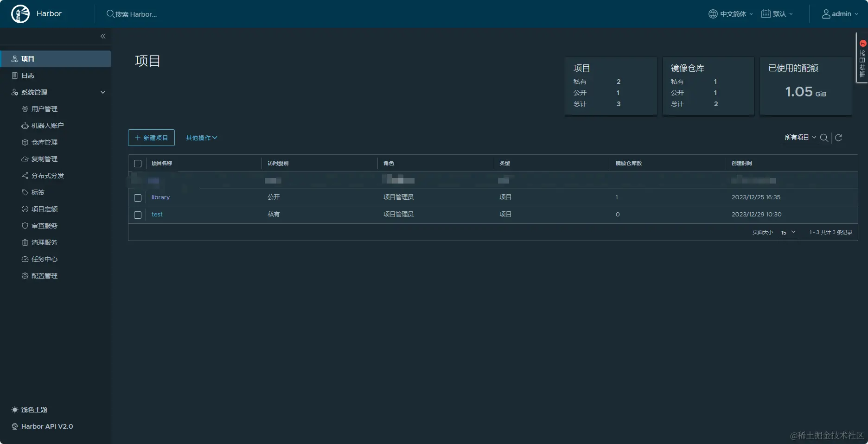Open the 其他操作 dropdown
The height and width of the screenshot is (444, 868).
click(x=202, y=138)
